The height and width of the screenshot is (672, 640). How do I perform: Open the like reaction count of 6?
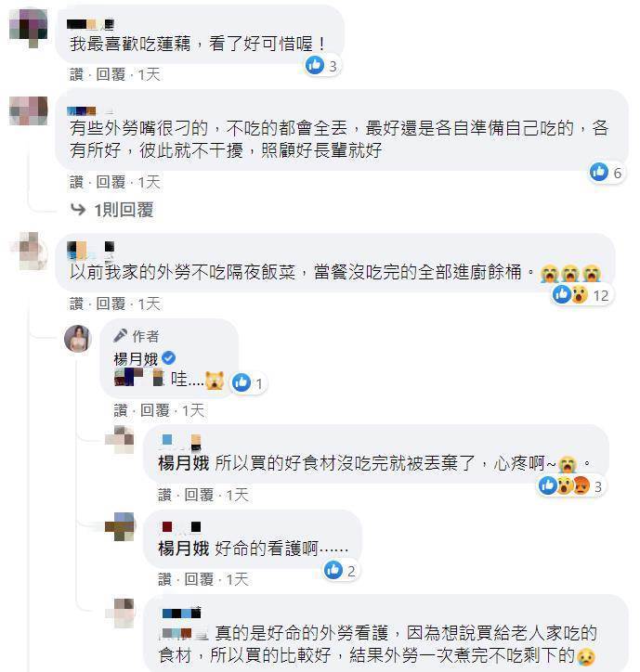[x=606, y=173]
